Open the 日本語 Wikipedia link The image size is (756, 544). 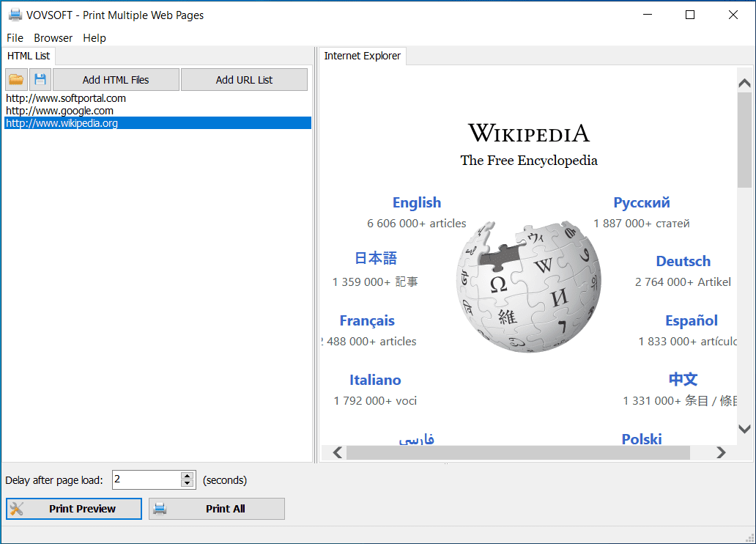click(x=376, y=258)
